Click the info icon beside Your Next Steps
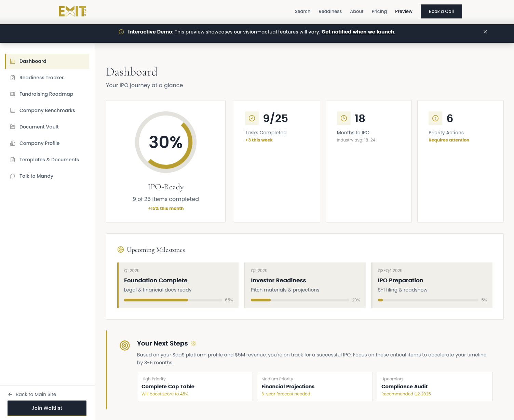Image resolution: width=514 pixels, height=420 pixels. (x=193, y=343)
